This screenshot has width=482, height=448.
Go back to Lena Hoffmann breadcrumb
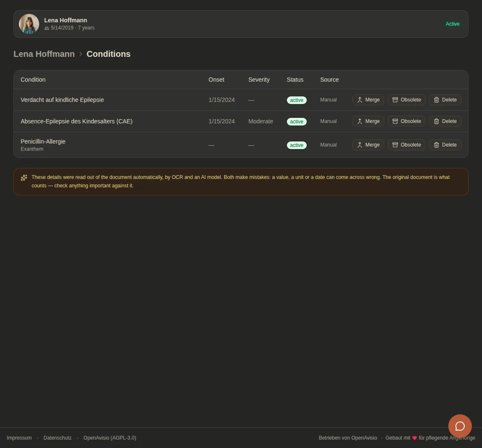44,54
